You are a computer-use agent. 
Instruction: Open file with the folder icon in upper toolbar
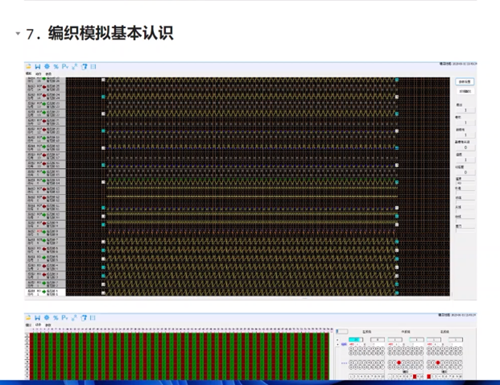coord(29,66)
